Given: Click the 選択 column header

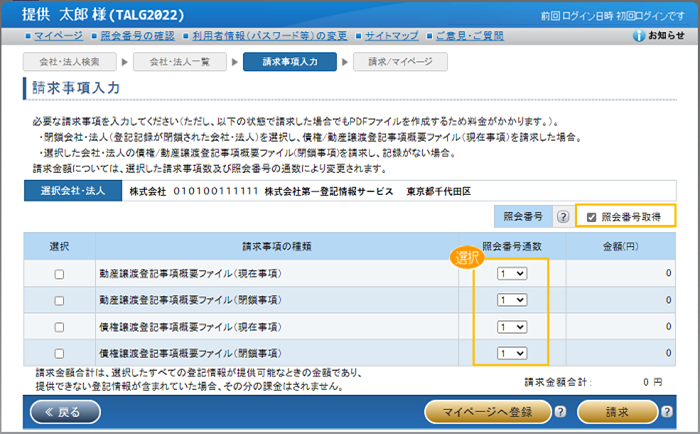Looking at the screenshot, I should [x=59, y=246].
